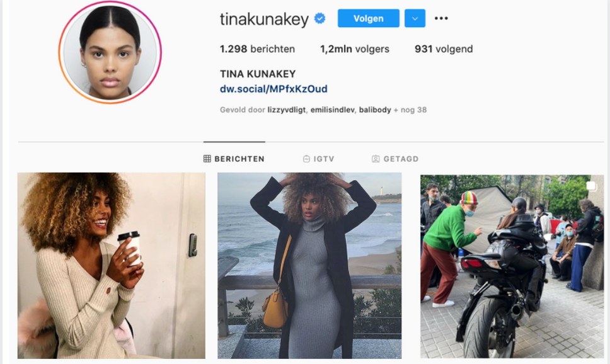Viewport: 610px width, 364px height.
Task: Switch to the BERICHTEN tab
Action: [234, 159]
